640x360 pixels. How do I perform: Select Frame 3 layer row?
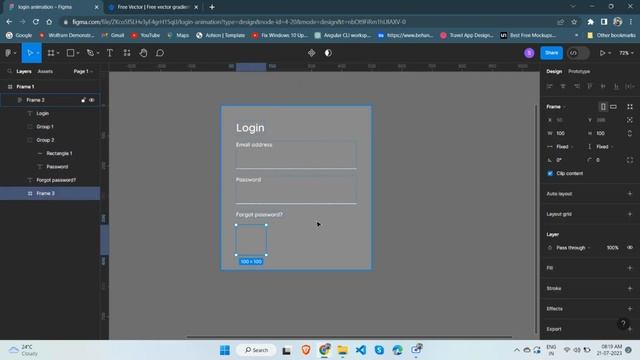click(50, 193)
